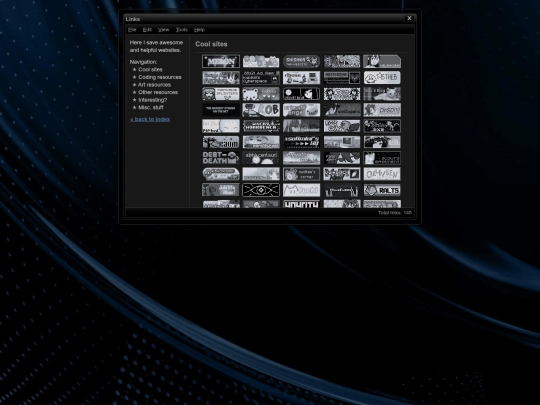
Task: Open the all-seeing eye badge
Action: coord(261,190)
